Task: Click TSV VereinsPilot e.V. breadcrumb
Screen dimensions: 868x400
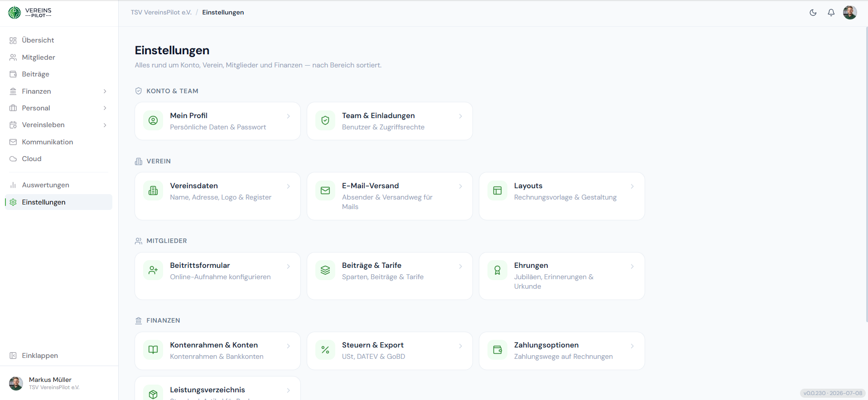Action: [x=161, y=12]
